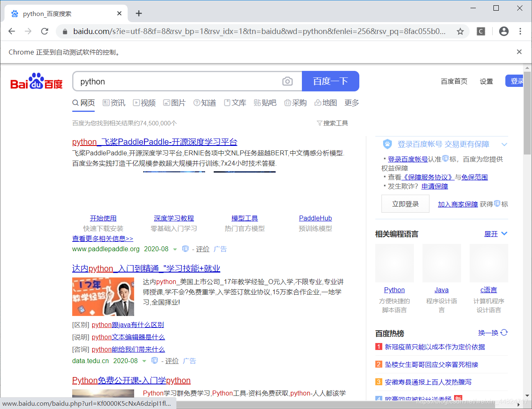The image size is (532, 409).
Task: Click the login guarantee shield icon
Action: (x=387, y=144)
